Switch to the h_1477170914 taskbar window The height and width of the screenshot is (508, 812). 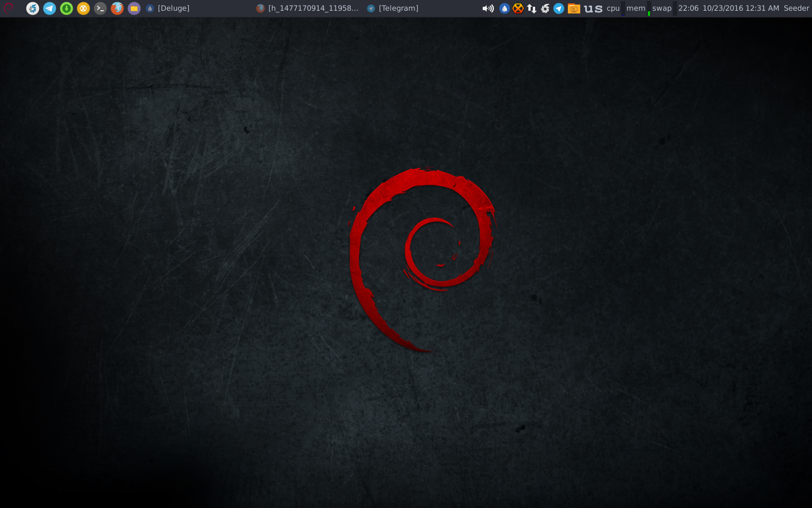pos(308,8)
